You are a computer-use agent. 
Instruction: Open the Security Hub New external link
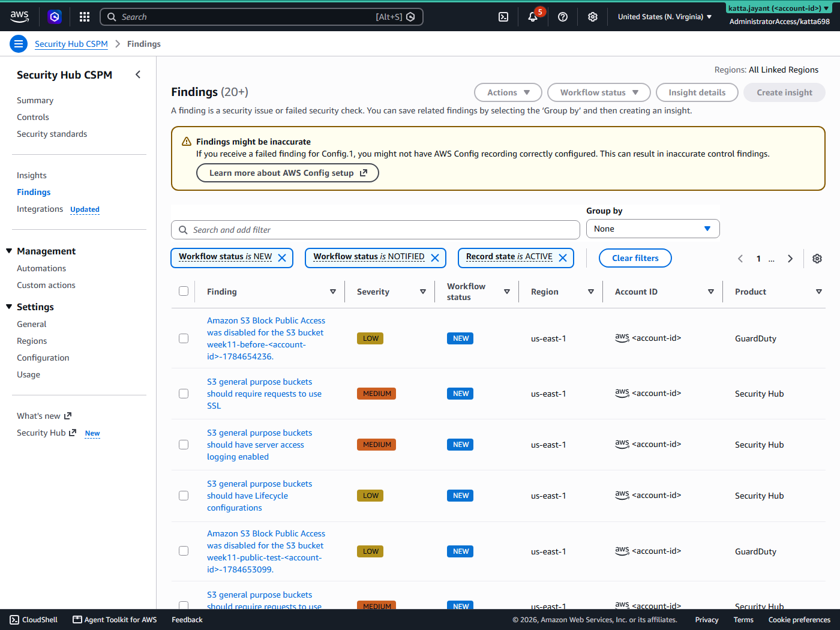[47, 433]
